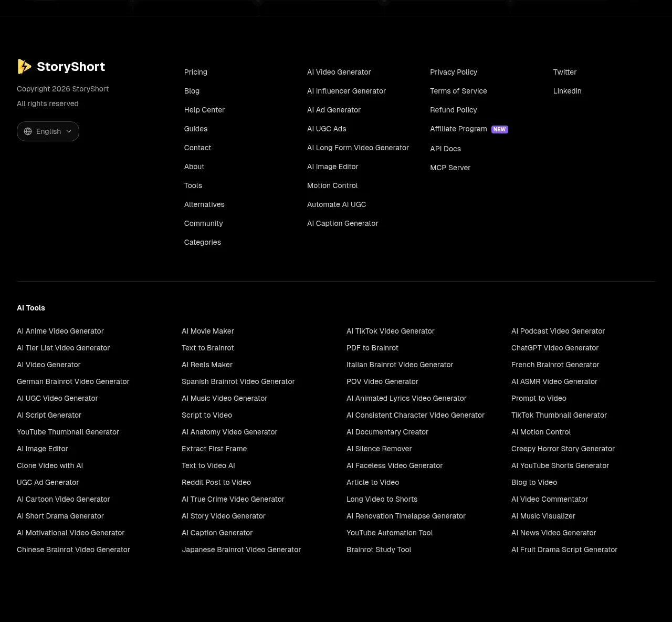This screenshot has height=622, width=672.
Task: Open the Alternatives link
Action: [204, 204]
